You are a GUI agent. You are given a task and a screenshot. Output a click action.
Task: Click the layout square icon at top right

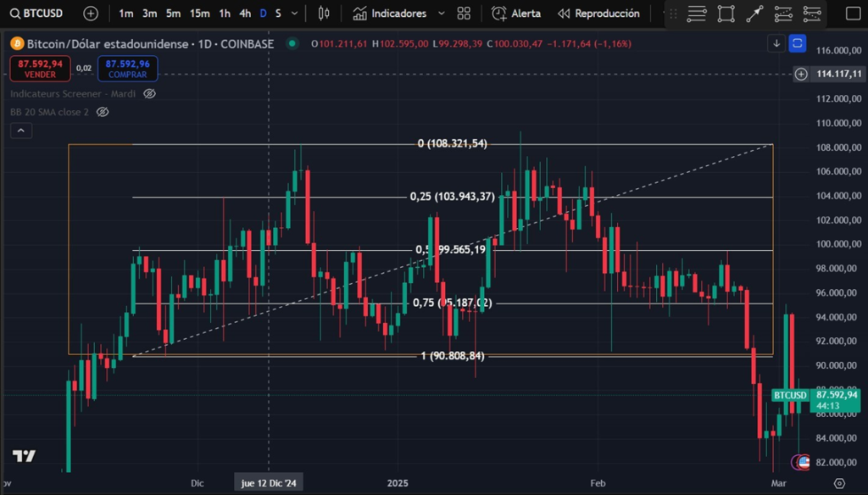point(853,14)
